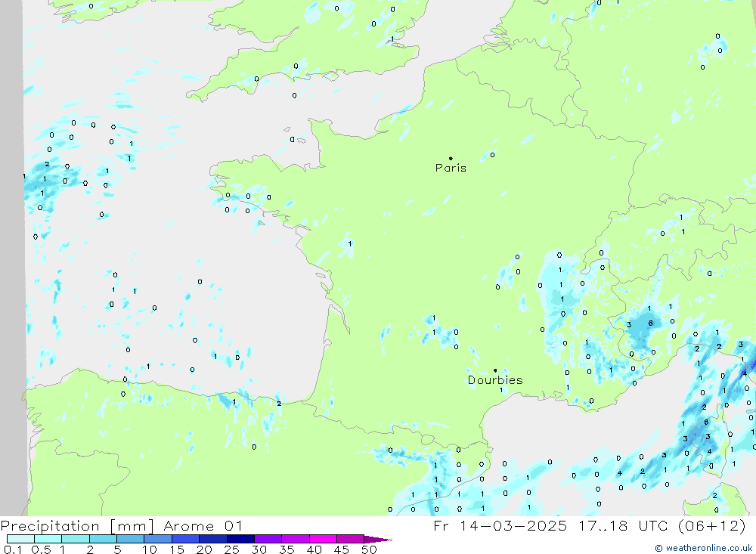Click the lightest 0.1 mm legend swatch
756x554 pixels.
[x=20, y=539]
